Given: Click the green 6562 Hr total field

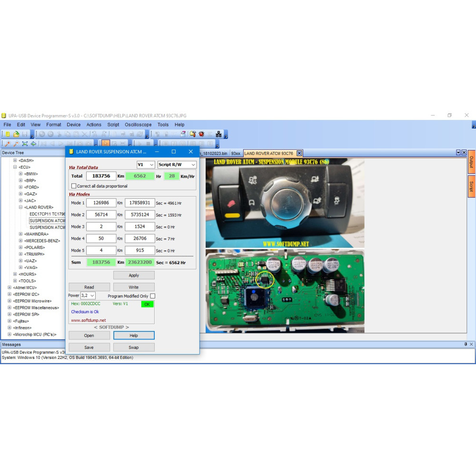Looking at the screenshot, I should 140,176.
